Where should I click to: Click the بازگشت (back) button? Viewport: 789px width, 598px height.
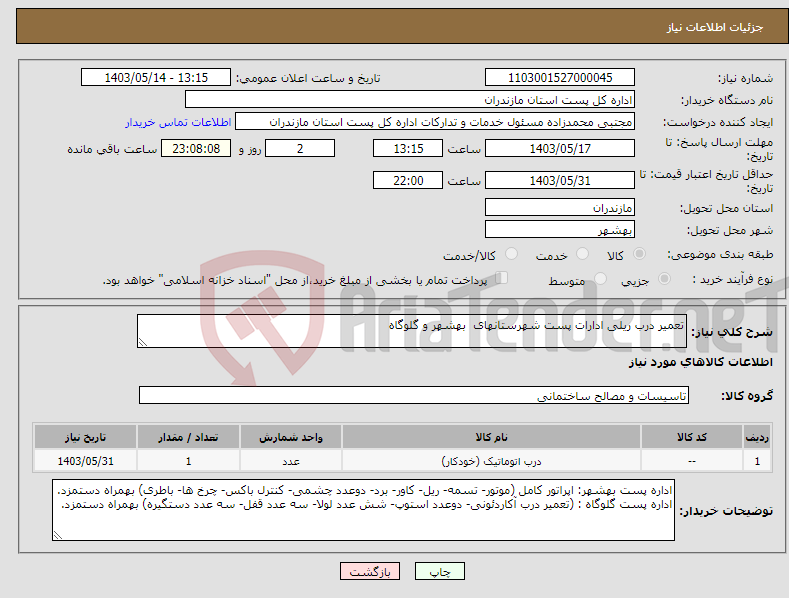(x=370, y=571)
